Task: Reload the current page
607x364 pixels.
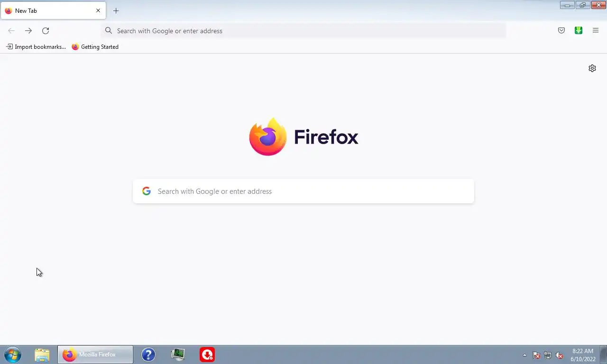Action: (46, 31)
